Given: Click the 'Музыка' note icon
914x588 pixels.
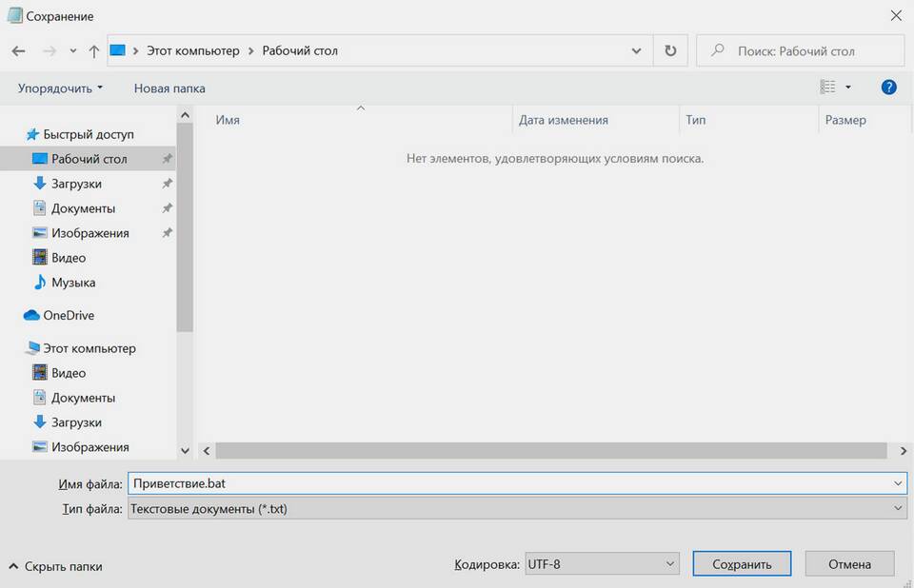Looking at the screenshot, I should coord(40,282).
